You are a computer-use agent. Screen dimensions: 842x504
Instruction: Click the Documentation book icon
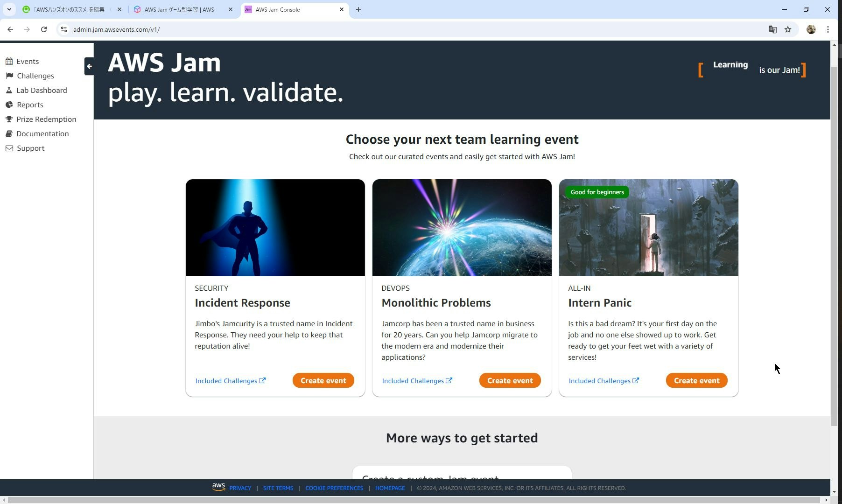pyautogui.click(x=9, y=133)
